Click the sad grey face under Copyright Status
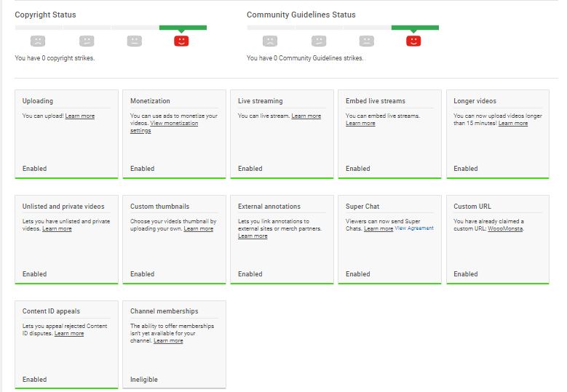The height and width of the screenshot is (392, 567). (x=38, y=41)
